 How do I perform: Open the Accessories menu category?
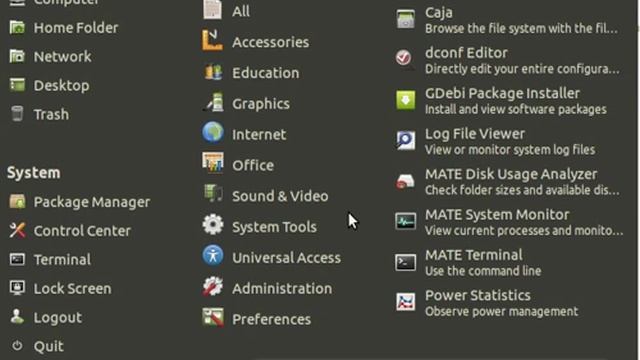click(x=271, y=42)
